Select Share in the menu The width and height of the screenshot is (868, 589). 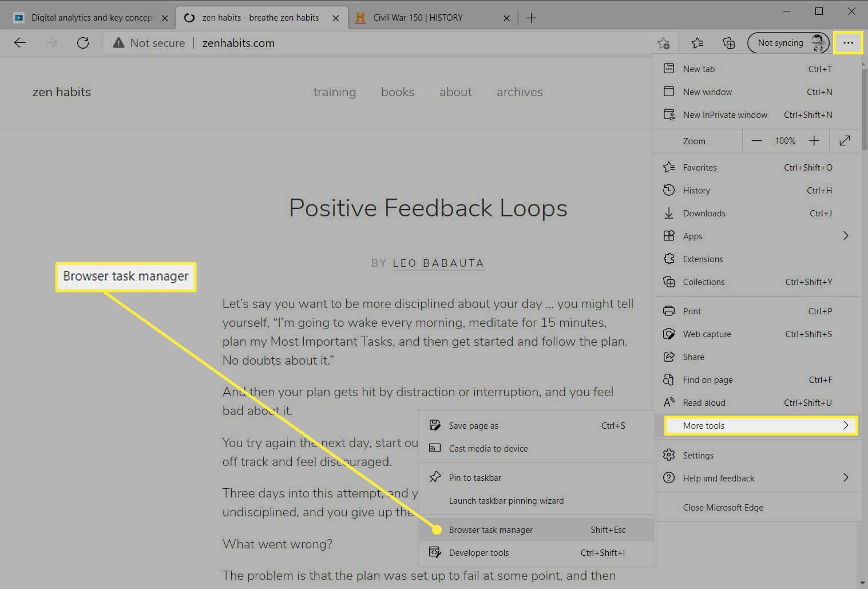(756, 357)
